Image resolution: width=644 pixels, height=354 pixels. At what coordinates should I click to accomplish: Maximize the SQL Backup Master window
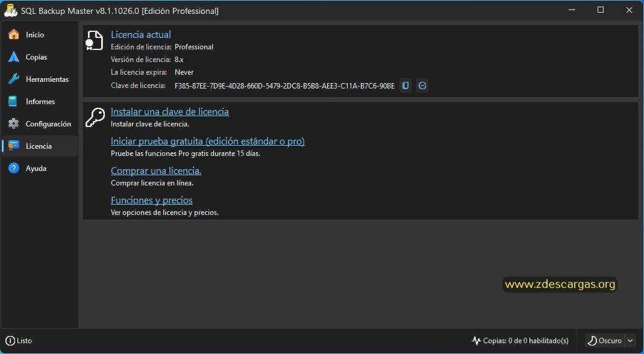(x=601, y=10)
